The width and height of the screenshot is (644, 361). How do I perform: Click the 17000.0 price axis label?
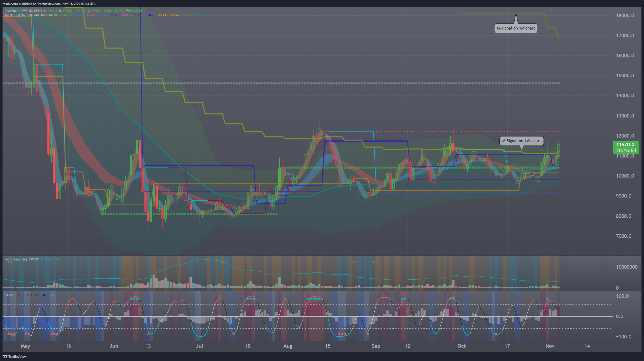[625, 35]
